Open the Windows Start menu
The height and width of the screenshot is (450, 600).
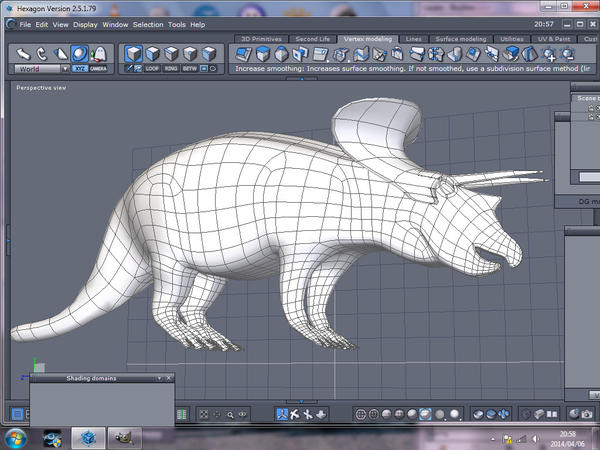pyautogui.click(x=16, y=437)
